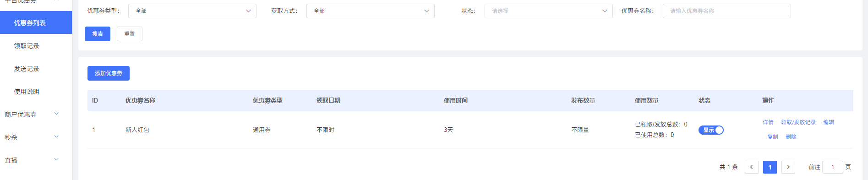The image size is (868, 180).
Task: Focus the 优惠券名称 input field
Action: 726,11
